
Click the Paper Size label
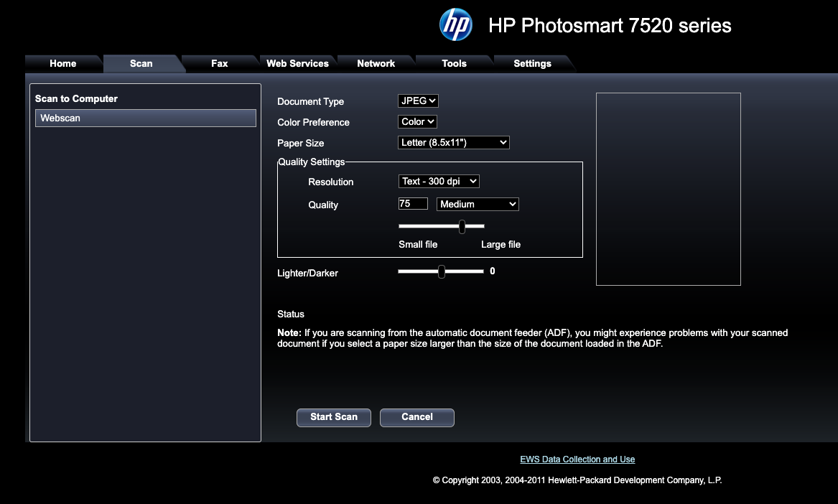pos(300,144)
